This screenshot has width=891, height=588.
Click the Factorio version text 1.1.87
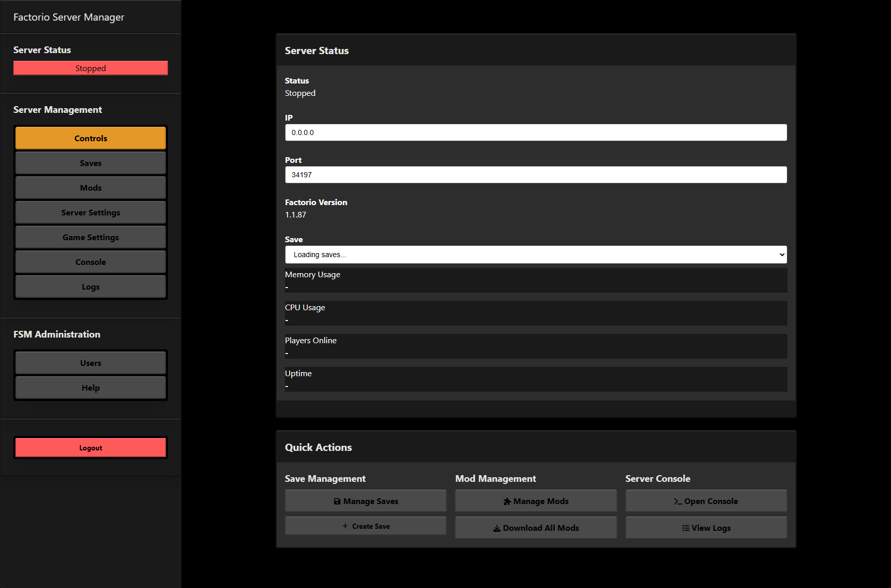tap(296, 215)
